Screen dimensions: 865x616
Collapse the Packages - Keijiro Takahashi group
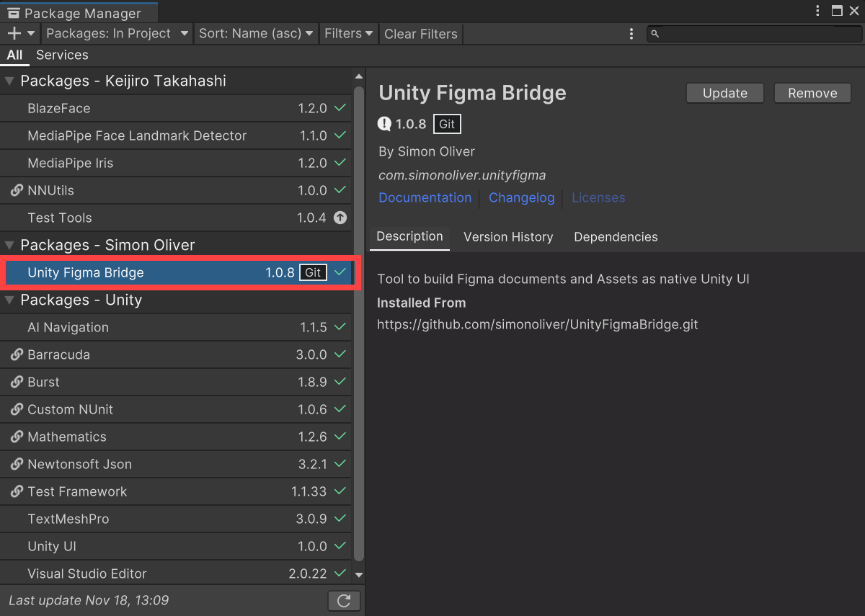[9, 81]
